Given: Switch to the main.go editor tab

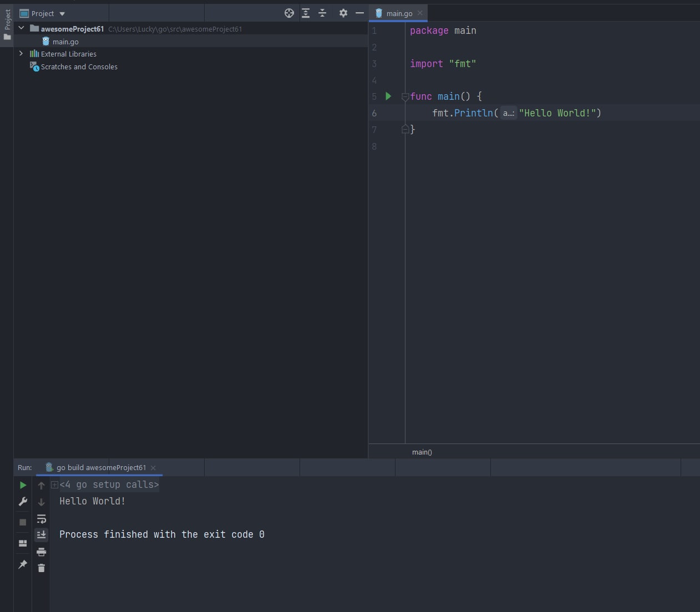Looking at the screenshot, I should click(399, 13).
